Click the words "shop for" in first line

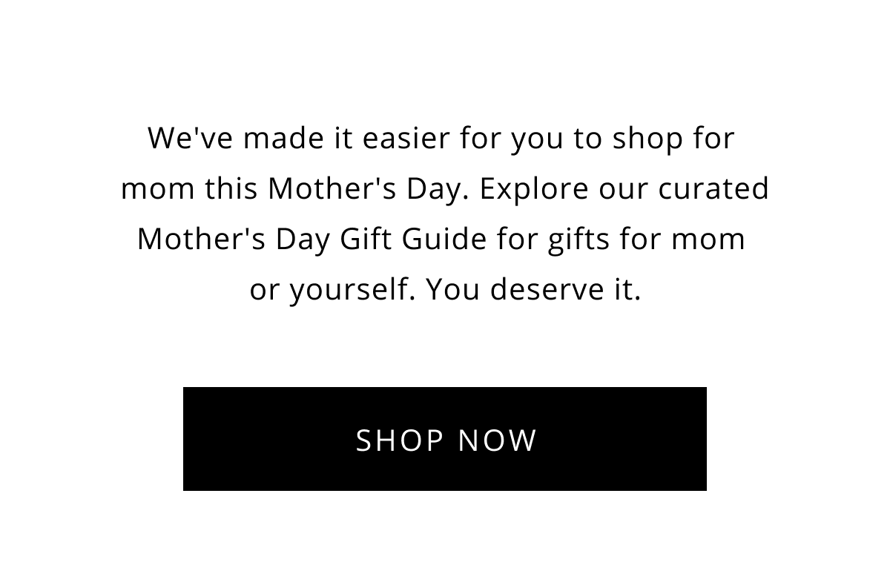673,139
